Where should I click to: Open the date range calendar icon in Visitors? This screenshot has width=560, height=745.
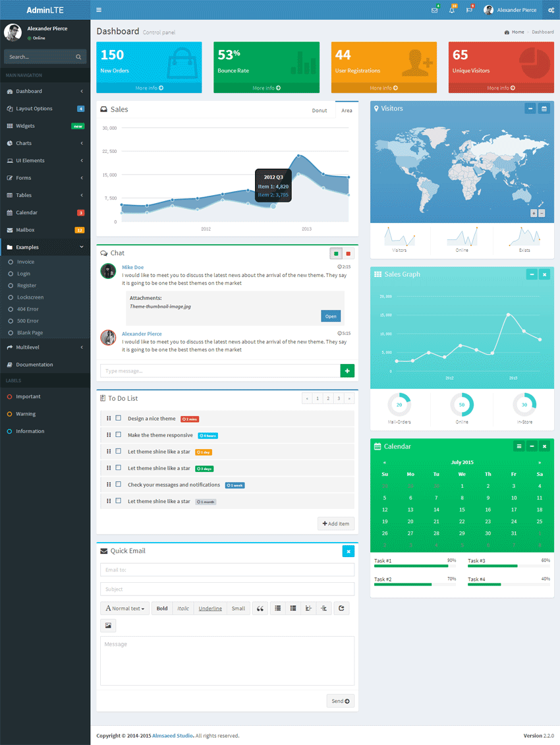[544, 109]
